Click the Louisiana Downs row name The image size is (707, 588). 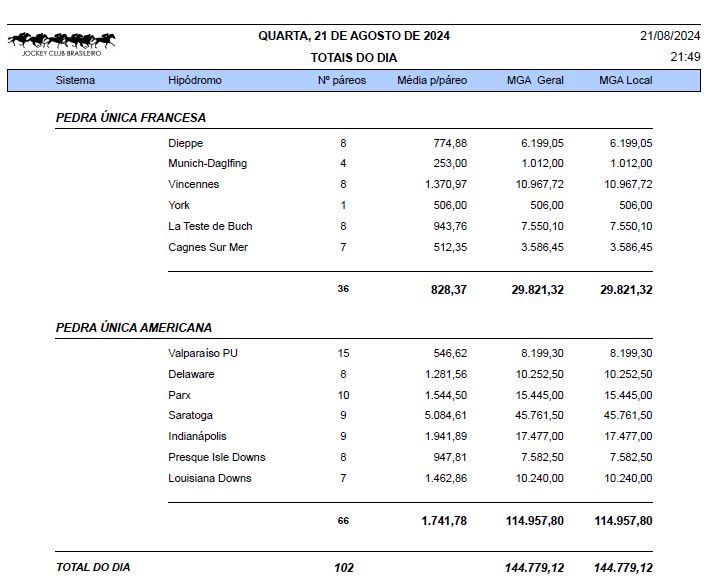click(x=210, y=478)
